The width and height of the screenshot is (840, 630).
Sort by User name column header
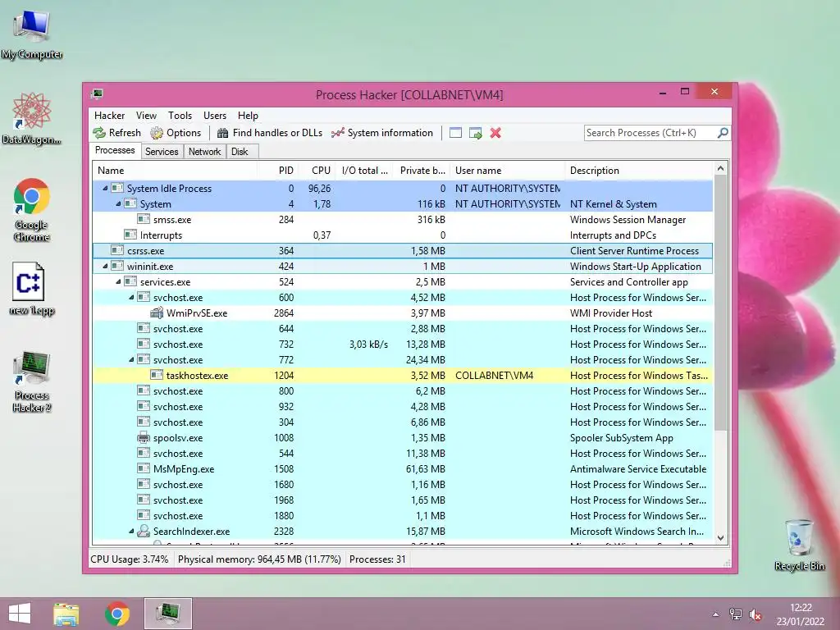coord(507,171)
